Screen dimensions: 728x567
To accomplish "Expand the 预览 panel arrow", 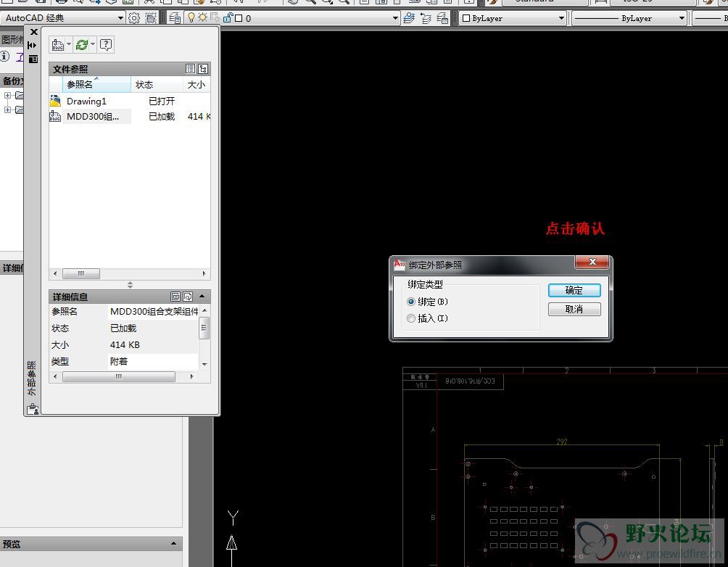I will tap(173, 543).
